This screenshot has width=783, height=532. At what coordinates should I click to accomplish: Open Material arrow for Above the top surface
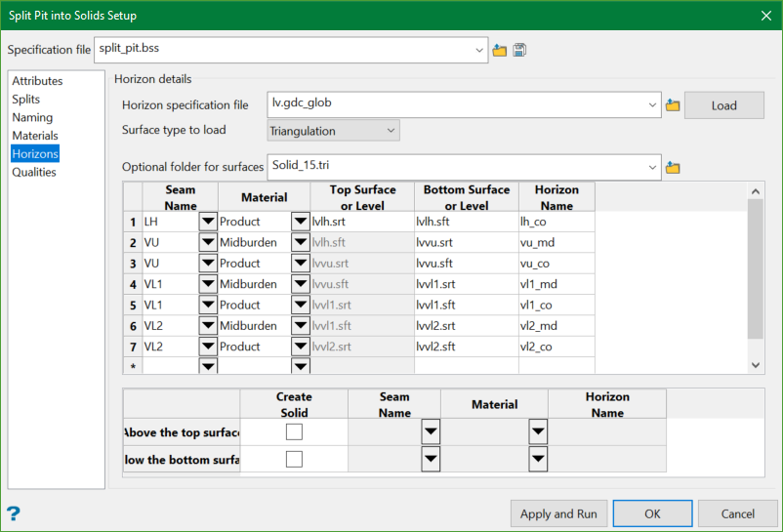click(538, 431)
